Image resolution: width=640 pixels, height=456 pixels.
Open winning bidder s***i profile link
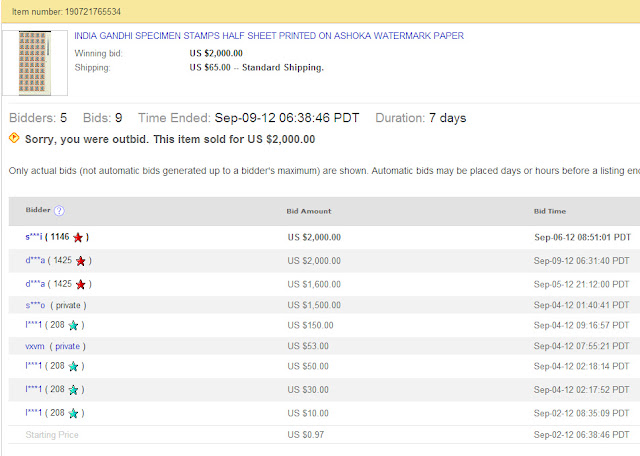point(34,237)
